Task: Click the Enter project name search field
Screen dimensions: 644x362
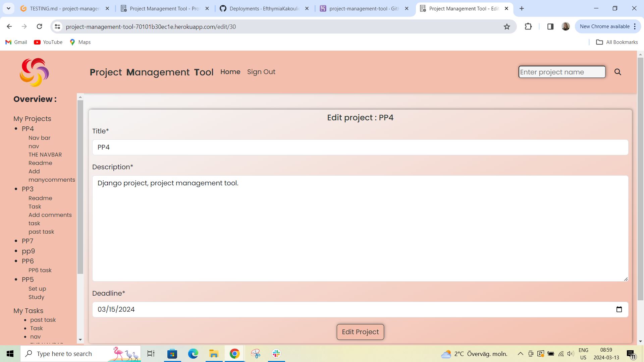Action: 562,72
